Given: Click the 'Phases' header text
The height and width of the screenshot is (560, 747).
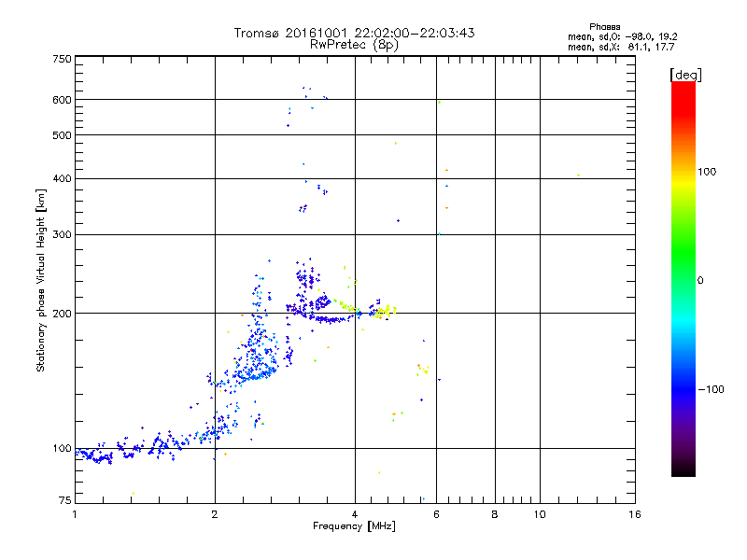Looking at the screenshot, I should 604,27.
